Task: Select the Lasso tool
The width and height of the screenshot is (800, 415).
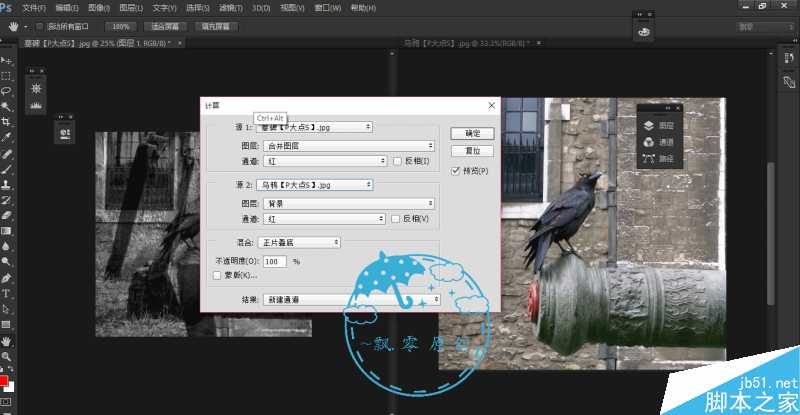Action: tap(6, 91)
